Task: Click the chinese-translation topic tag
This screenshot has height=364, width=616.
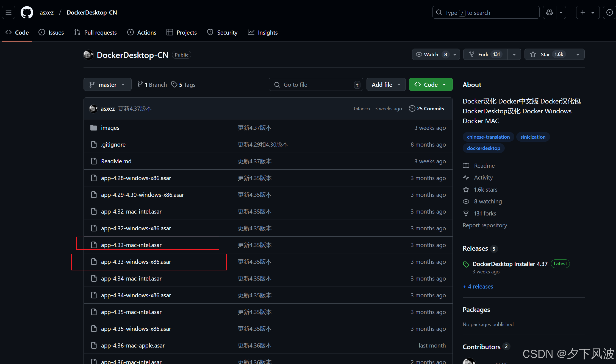Action: pyautogui.click(x=488, y=137)
